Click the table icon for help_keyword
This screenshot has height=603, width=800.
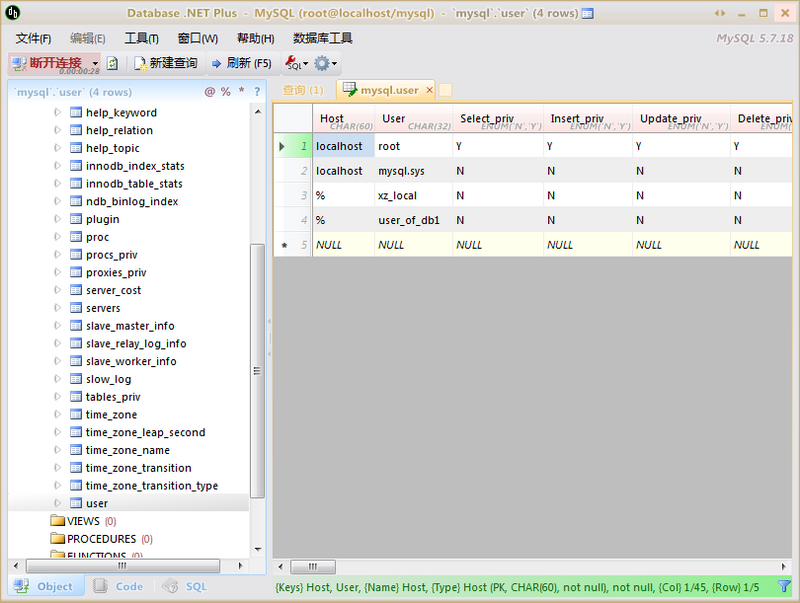(76, 112)
